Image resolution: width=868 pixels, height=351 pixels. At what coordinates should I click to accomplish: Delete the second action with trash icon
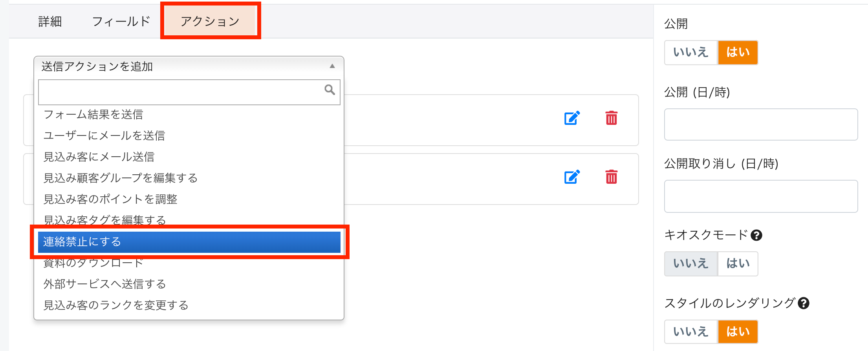[611, 177]
